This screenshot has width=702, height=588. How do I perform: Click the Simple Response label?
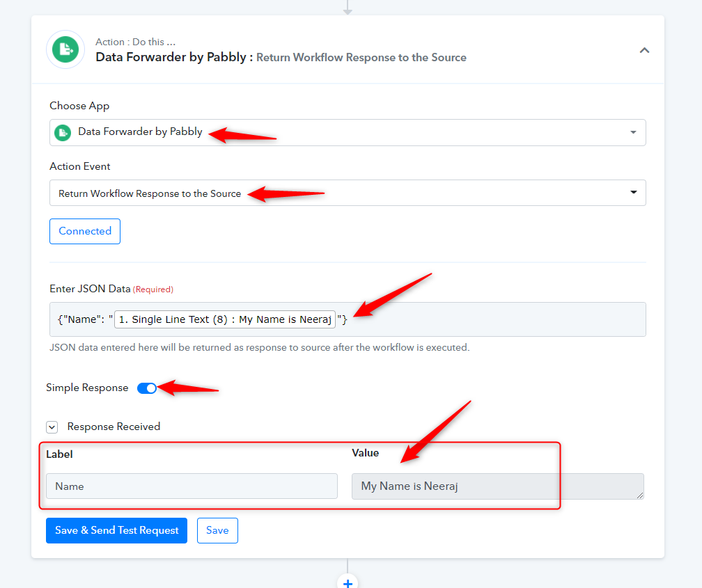coord(87,388)
